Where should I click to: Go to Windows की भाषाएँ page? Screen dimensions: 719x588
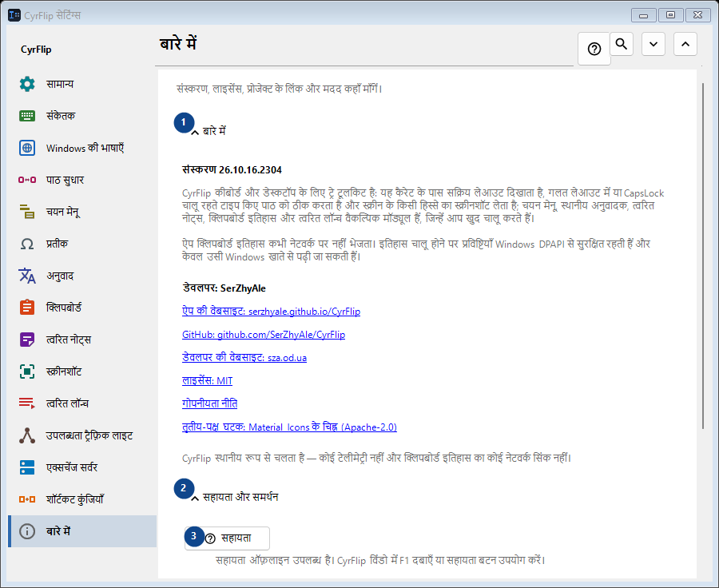[x=82, y=148]
